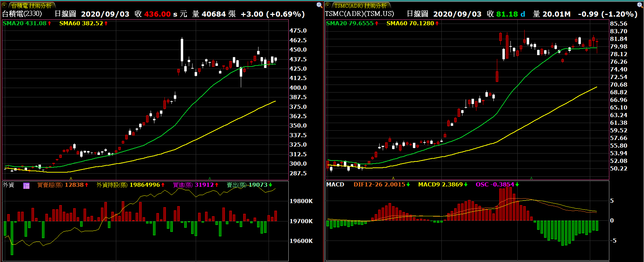Open the purple list icon next to 外資
Image resolution: width=644 pixels, height=262 pixels.
click(26, 185)
